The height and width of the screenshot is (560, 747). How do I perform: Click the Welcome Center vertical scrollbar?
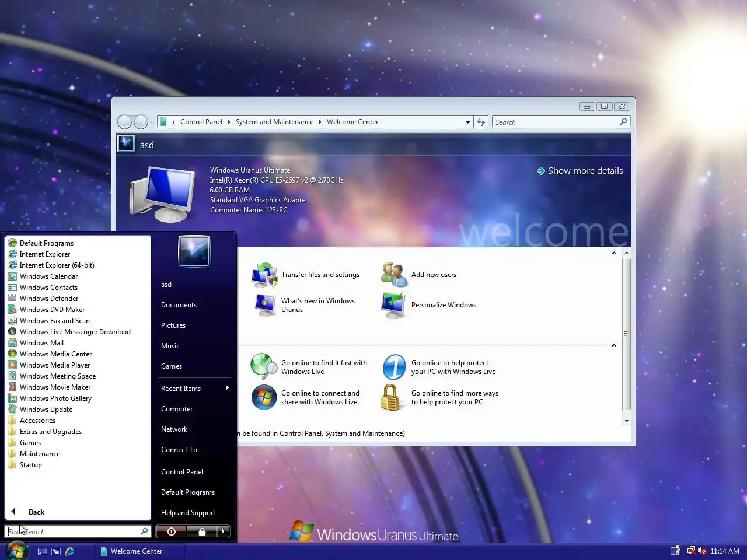pos(626,335)
